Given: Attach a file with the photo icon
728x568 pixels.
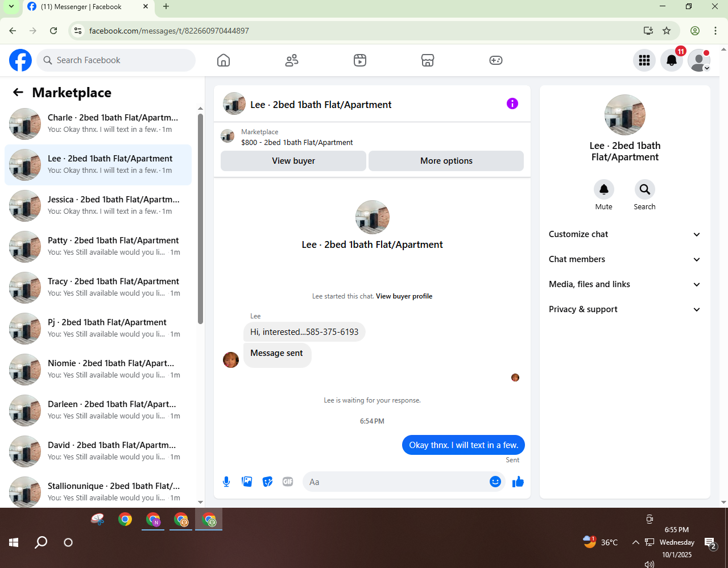Looking at the screenshot, I should click(247, 482).
